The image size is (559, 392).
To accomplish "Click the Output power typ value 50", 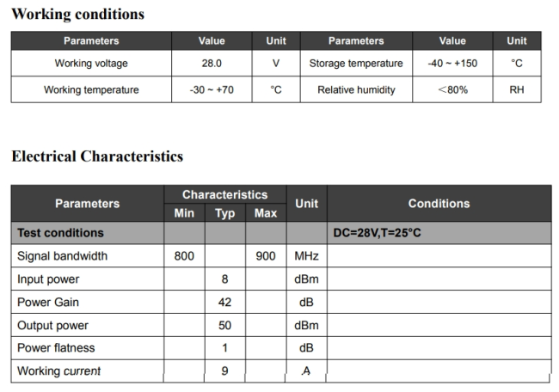I will pos(224,326).
